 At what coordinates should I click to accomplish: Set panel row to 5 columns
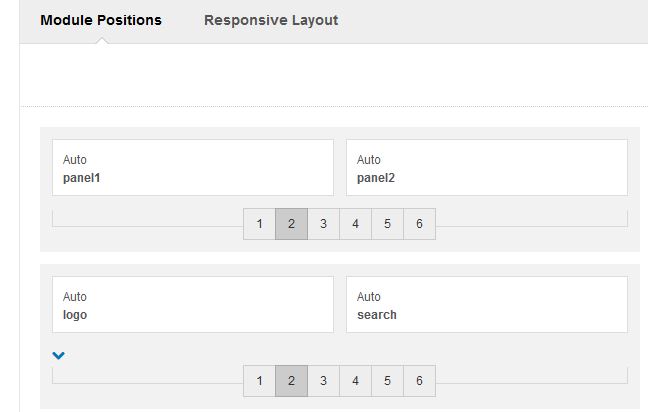click(x=387, y=224)
